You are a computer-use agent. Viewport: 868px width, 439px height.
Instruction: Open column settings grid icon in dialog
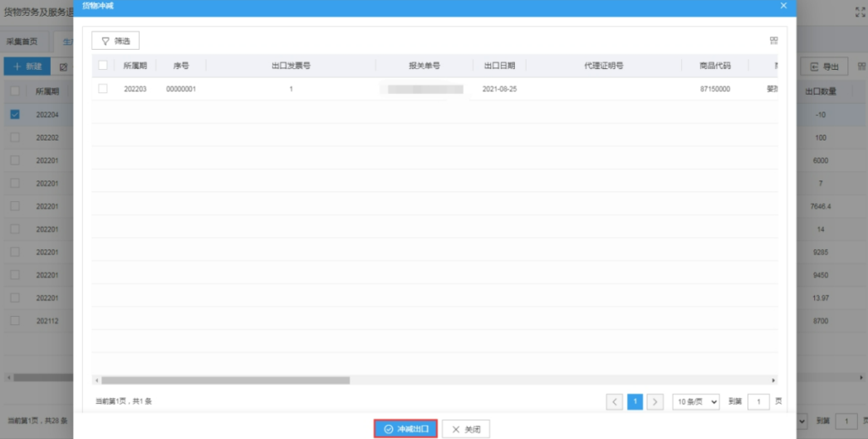[x=773, y=41]
